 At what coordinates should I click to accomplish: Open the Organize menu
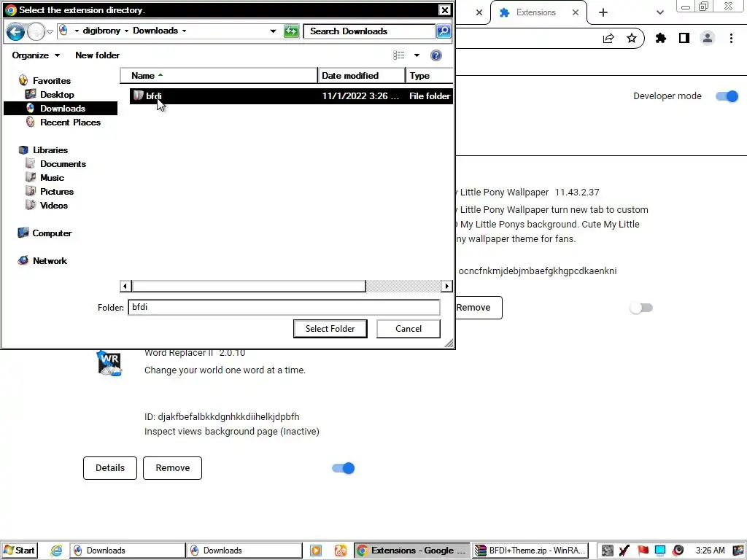tap(36, 55)
